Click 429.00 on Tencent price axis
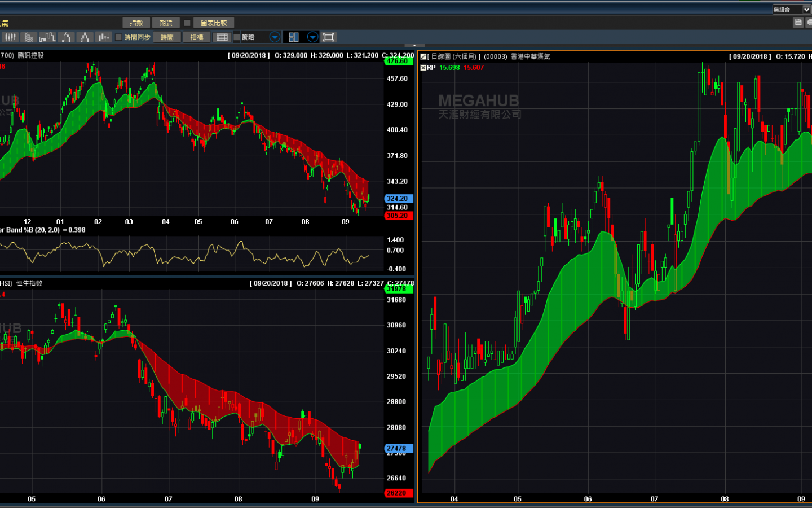This screenshot has width=812, height=508. [x=397, y=104]
